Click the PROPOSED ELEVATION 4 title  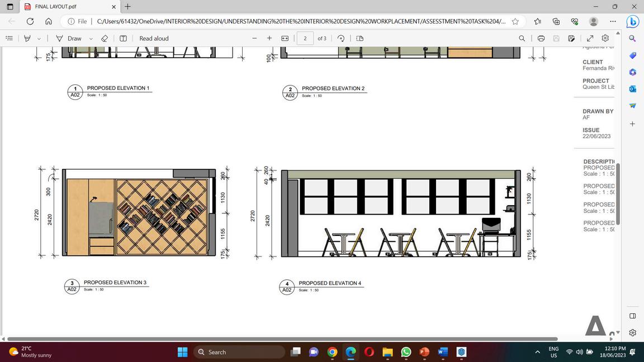[x=330, y=283]
